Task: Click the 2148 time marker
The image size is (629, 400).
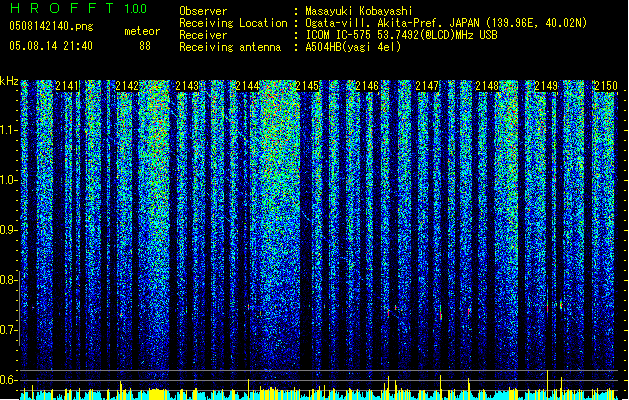Action: pyautogui.click(x=487, y=86)
